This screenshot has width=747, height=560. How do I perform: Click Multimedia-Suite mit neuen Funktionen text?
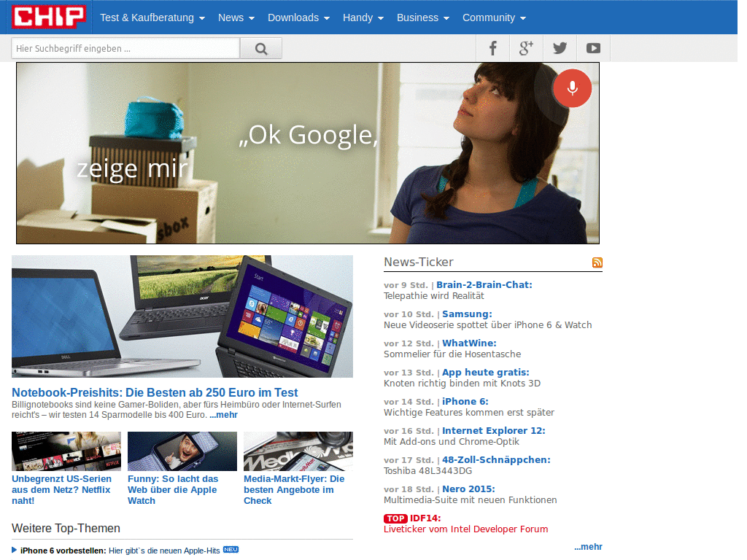[471, 500]
